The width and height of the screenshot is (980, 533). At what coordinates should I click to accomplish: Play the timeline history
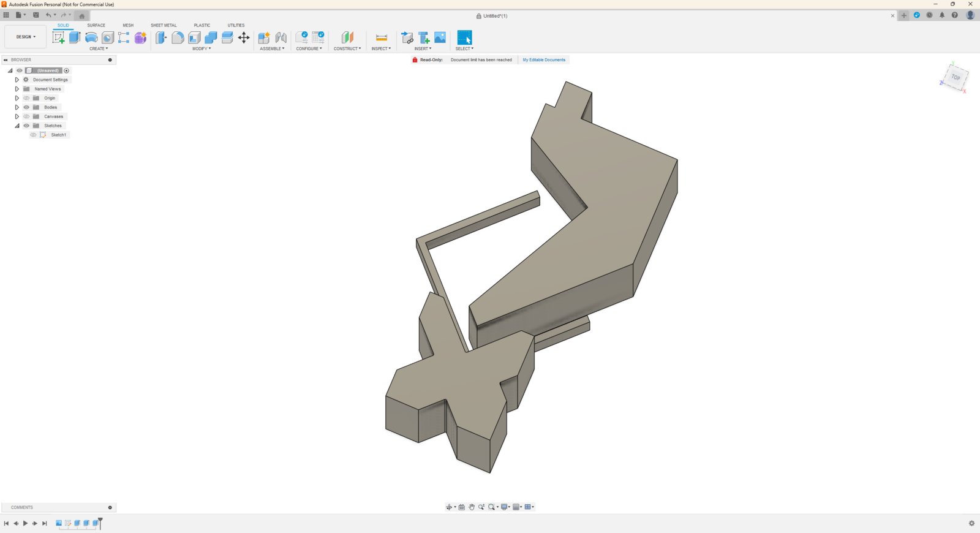(x=25, y=523)
